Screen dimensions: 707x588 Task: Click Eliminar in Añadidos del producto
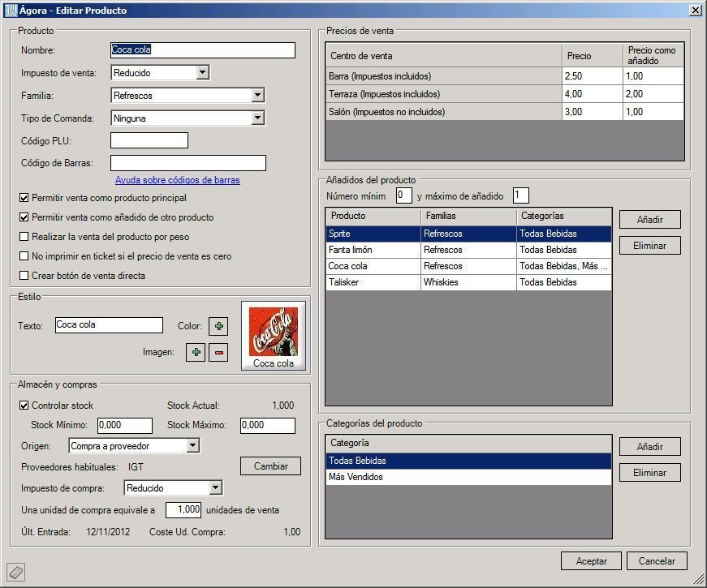pos(649,246)
